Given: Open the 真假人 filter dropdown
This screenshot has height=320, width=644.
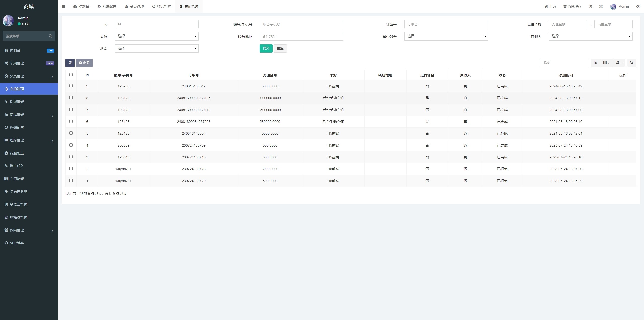Looking at the screenshot, I should click(591, 36).
